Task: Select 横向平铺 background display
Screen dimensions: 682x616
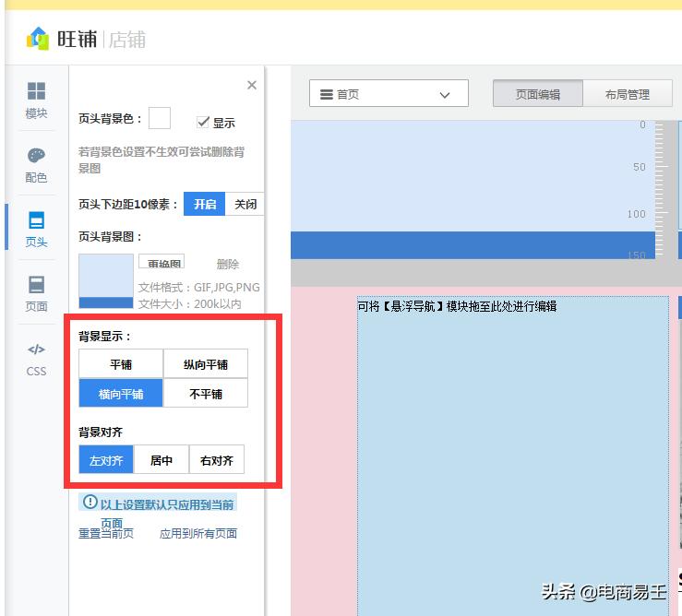Action: click(121, 394)
